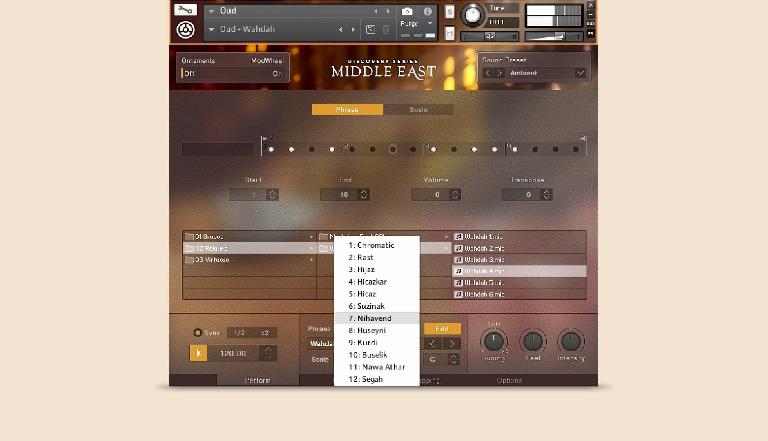768x441 pixels.
Task: Click the folder icon of 01 Groove
Action: point(190,237)
